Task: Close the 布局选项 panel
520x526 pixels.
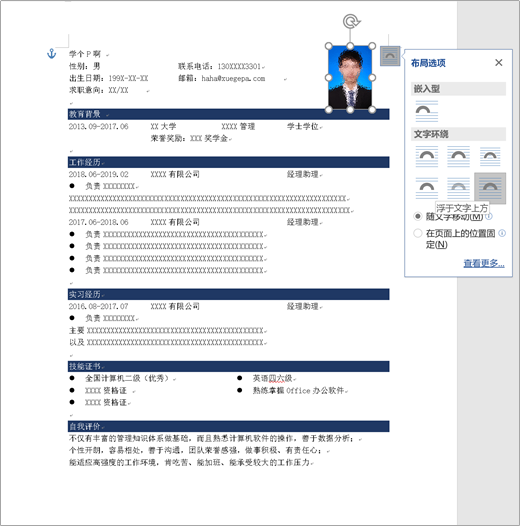Action: pyautogui.click(x=499, y=62)
